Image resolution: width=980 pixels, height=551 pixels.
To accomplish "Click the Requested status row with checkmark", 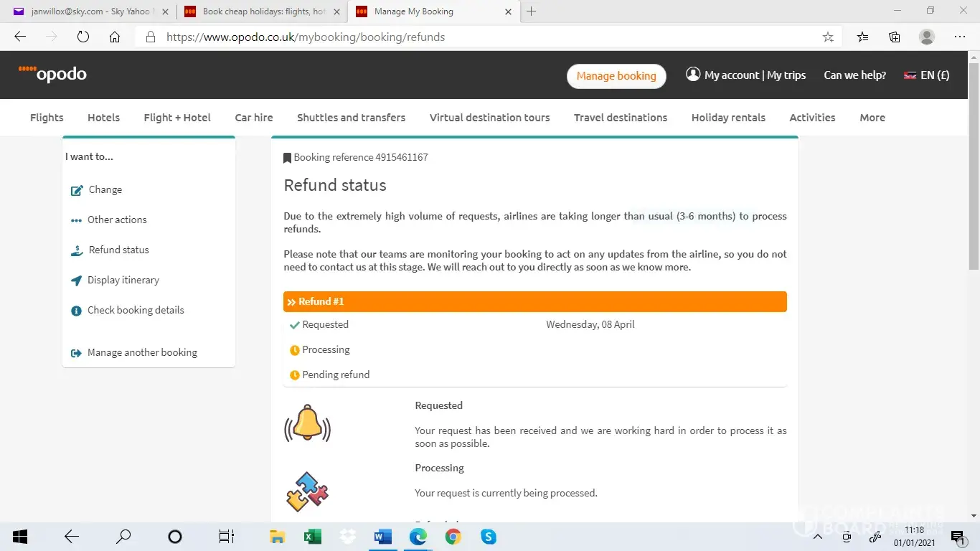I will 535,324.
